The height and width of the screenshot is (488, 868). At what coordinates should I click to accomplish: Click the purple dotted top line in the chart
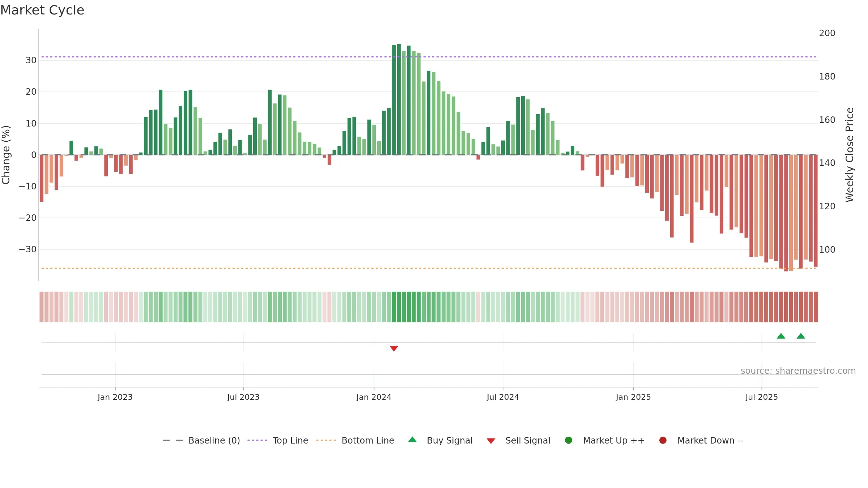pos(429,57)
